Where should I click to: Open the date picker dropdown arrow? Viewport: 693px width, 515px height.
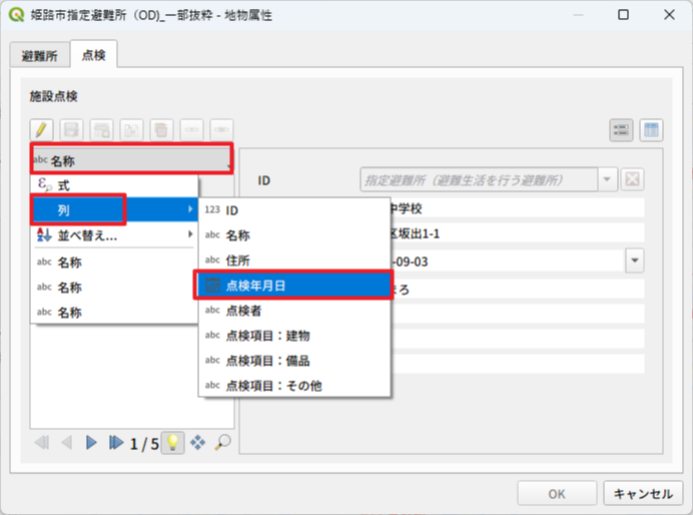point(635,260)
